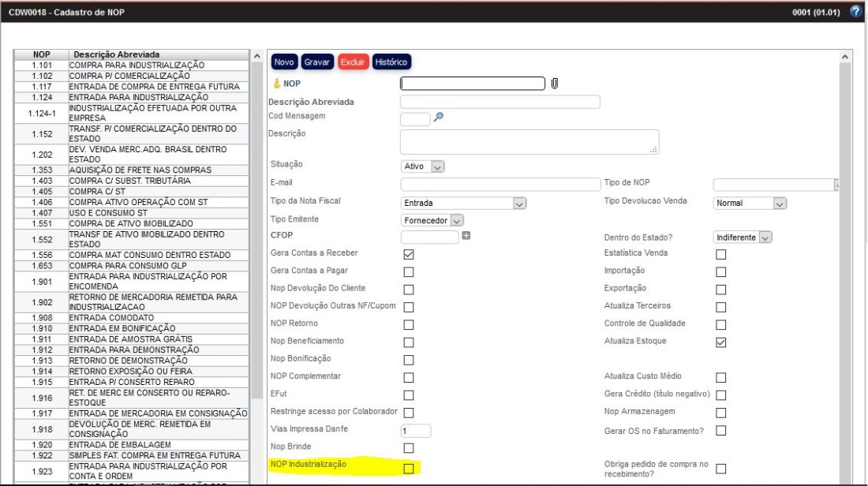The image size is (868, 486).
Task: Enable the NOP Industrialização checkbox
Action: (409, 468)
